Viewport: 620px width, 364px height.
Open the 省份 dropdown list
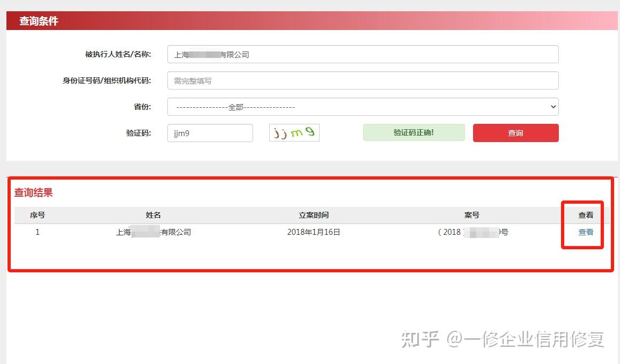tap(363, 107)
